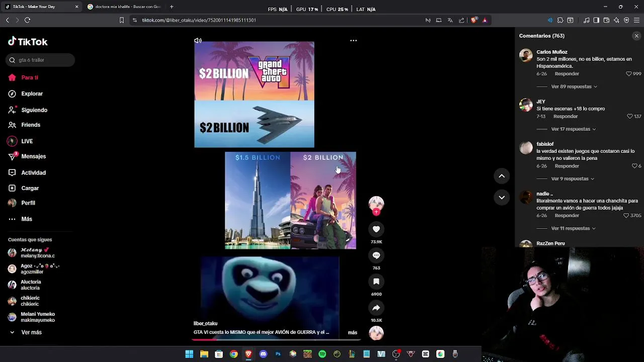644x362 pixels.
Task: Open the Actividad notifications
Action: (x=27, y=172)
